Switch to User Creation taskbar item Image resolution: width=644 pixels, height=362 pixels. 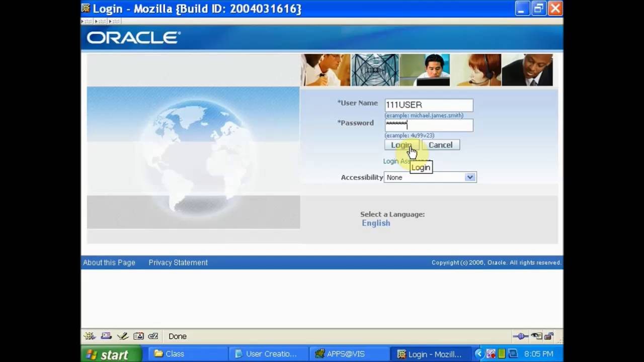pos(269,354)
